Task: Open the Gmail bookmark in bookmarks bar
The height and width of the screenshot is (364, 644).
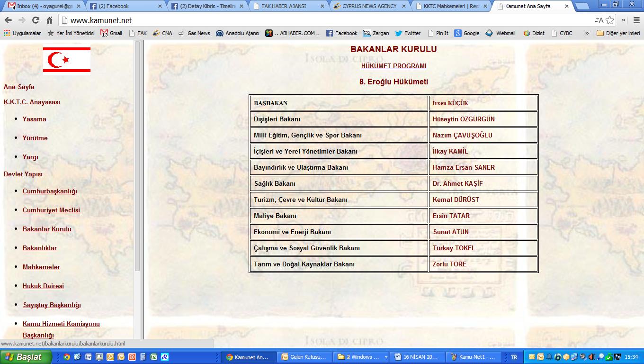Action: [111, 33]
